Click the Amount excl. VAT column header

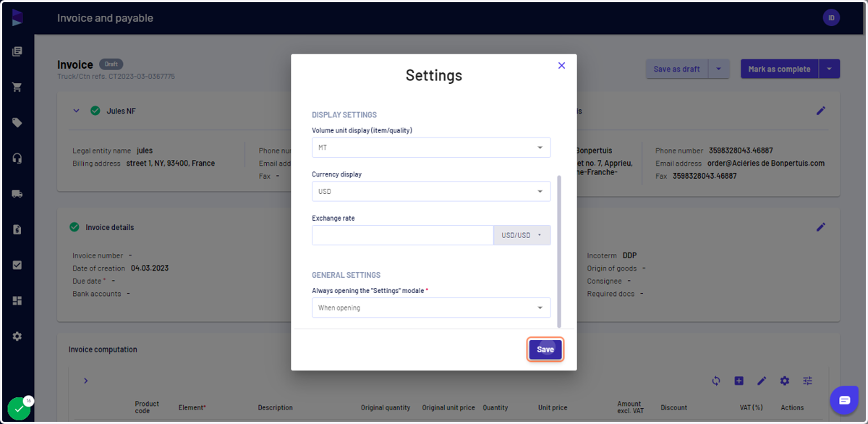tap(629, 407)
